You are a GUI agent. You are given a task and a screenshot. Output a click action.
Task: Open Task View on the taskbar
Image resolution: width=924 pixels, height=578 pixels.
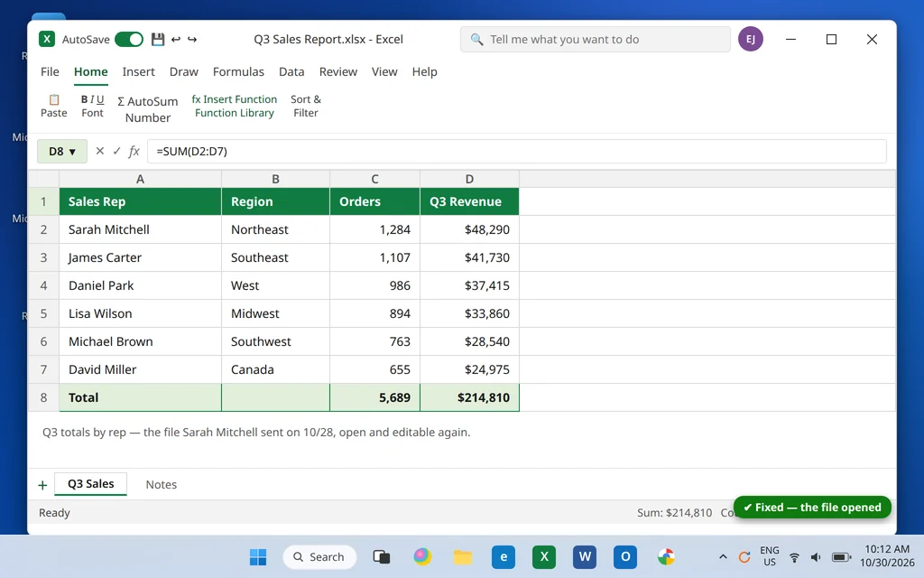(382, 556)
